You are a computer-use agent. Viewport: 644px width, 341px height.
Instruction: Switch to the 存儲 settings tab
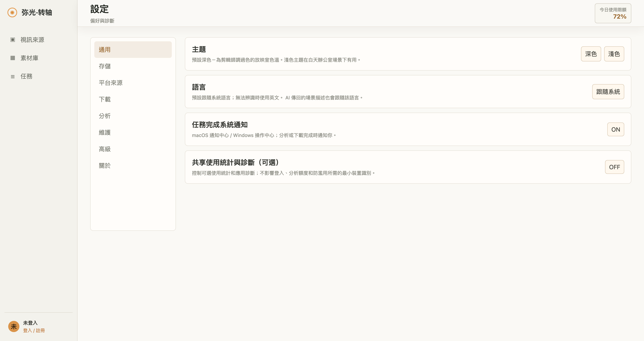133,66
